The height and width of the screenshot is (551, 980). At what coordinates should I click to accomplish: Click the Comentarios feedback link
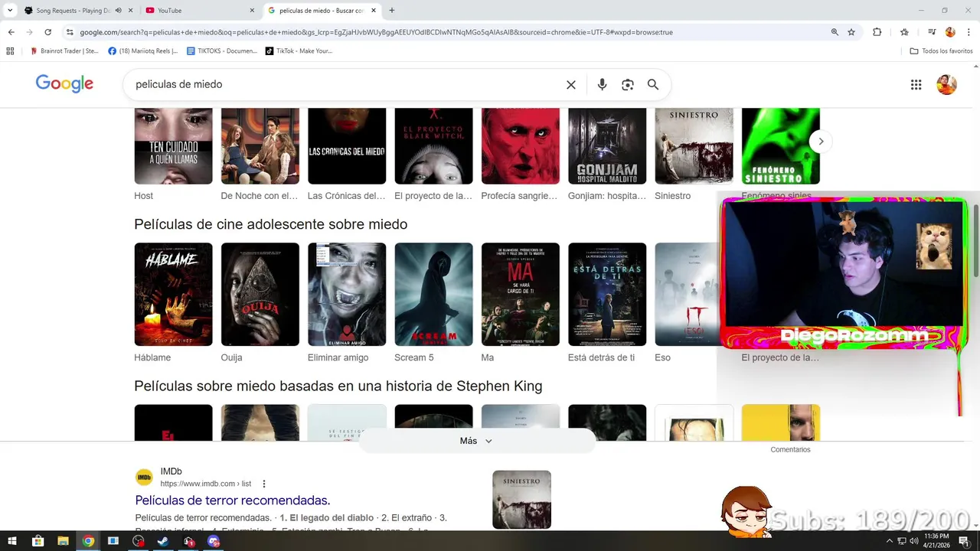tap(790, 450)
